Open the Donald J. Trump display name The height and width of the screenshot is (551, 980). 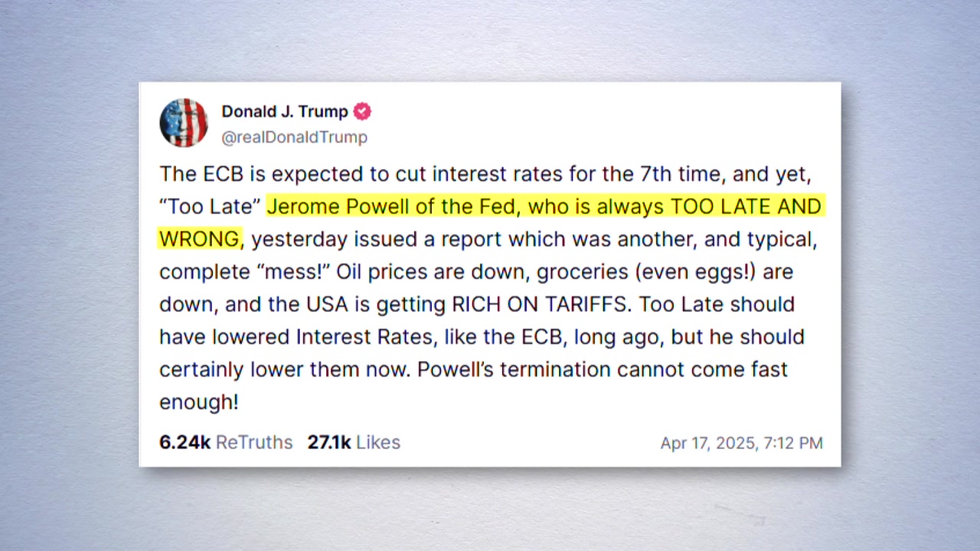(x=284, y=112)
